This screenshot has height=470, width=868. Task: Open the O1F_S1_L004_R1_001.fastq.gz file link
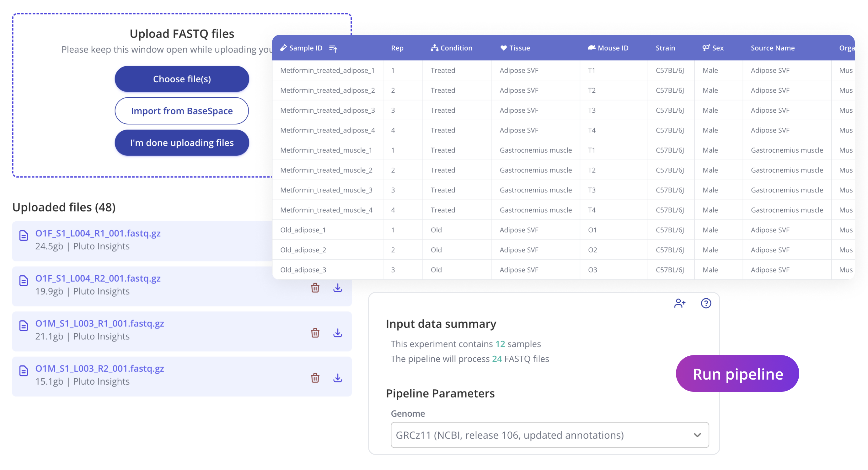pyautogui.click(x=98, y=233)
